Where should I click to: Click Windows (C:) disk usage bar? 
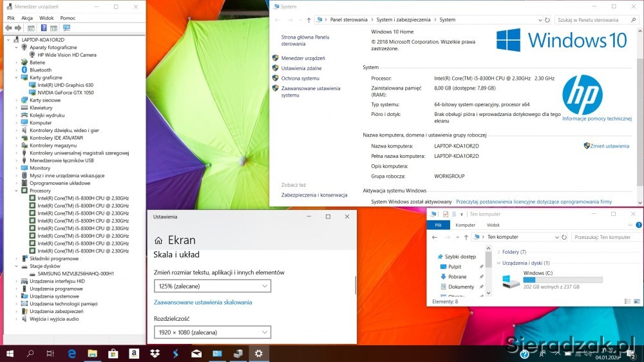coord(563,280)
